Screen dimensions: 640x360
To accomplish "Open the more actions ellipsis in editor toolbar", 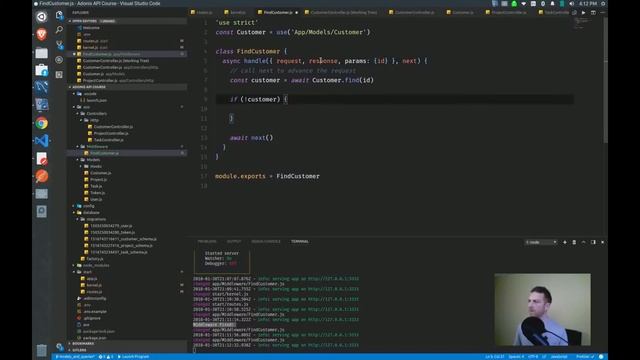I will (x=602, y=13).
